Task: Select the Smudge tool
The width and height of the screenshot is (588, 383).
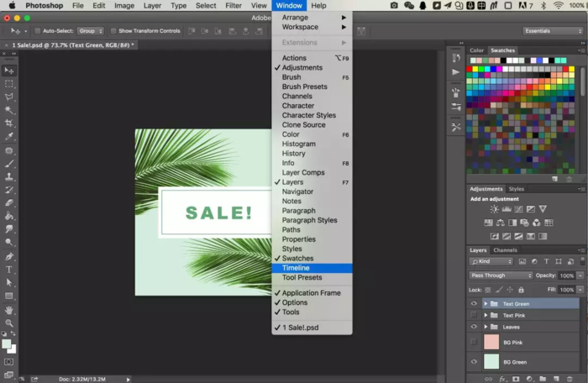Action: tap(9, 228)
